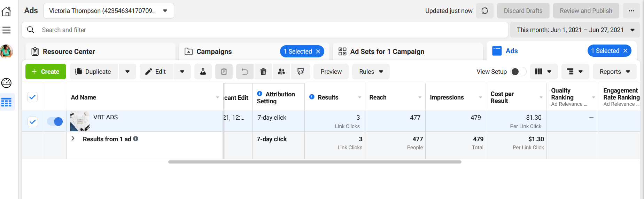Click the horizontal table scrollbar

[x=315, y=162]
